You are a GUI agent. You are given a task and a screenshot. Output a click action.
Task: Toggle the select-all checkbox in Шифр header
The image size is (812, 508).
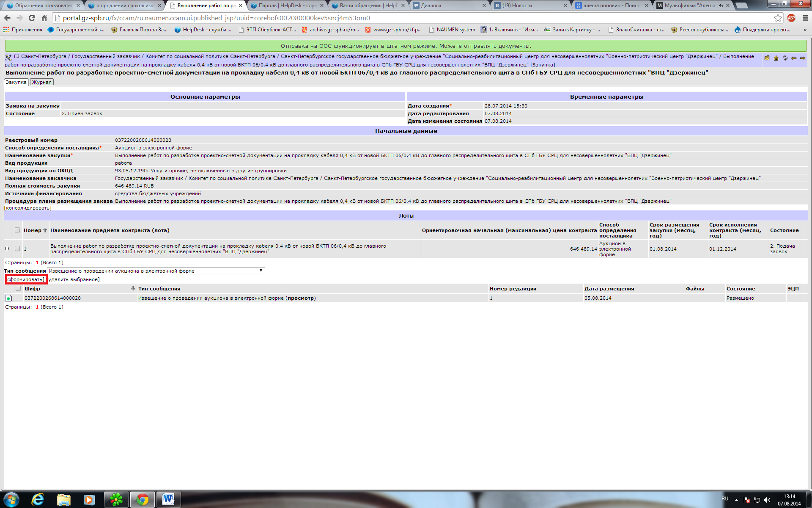[18, 288]
